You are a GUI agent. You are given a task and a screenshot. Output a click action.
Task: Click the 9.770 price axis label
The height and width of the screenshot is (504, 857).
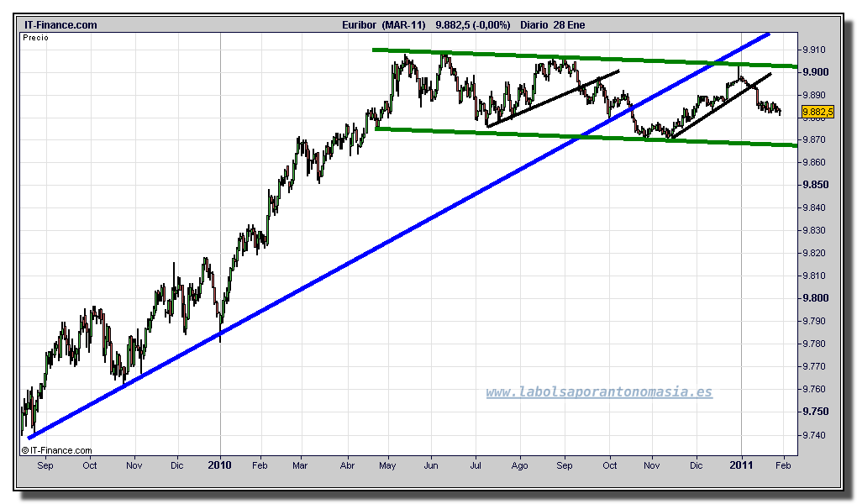(815, 366)
